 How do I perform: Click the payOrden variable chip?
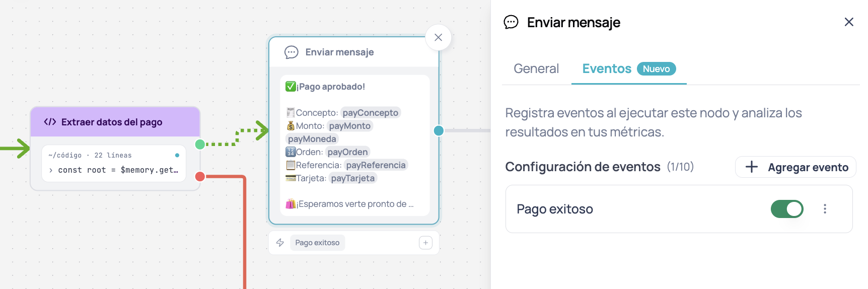pos(347,152)
